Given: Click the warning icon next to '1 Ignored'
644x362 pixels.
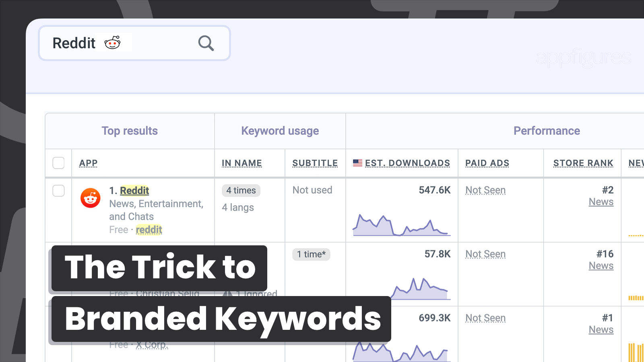Looking at the screenshot, I should tap(228, 294).
